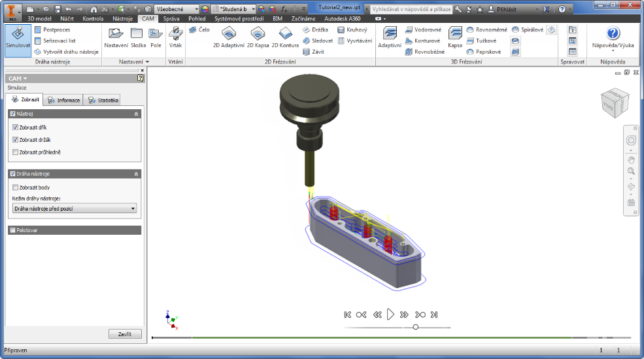Image resolution: width=644 pixels, height=359 pixels.
Task: Click the Zavřít button
Action: tap(125, 334)
